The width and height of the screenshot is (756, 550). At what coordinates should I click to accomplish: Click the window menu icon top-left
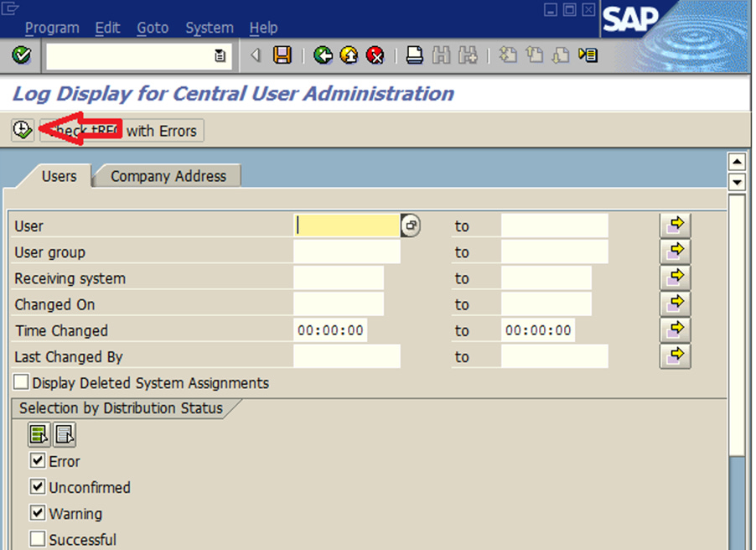[x=10, y=8]
